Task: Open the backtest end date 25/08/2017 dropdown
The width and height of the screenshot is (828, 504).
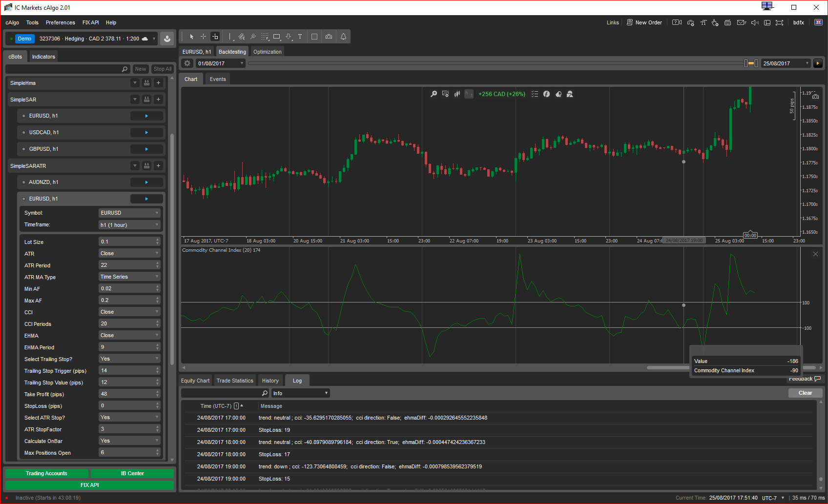Action: point(786,63)
